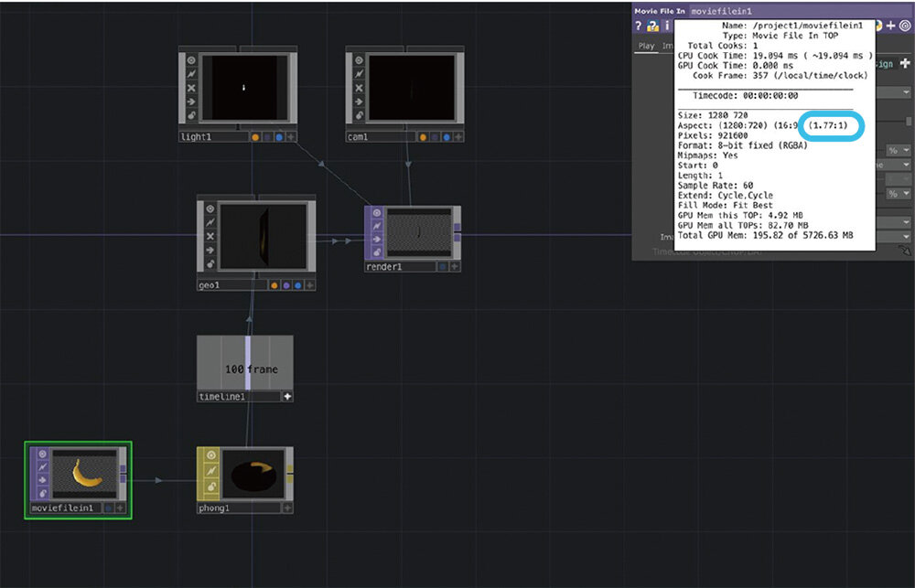Click the moviefilein1 name field in header

click(723, 10)
